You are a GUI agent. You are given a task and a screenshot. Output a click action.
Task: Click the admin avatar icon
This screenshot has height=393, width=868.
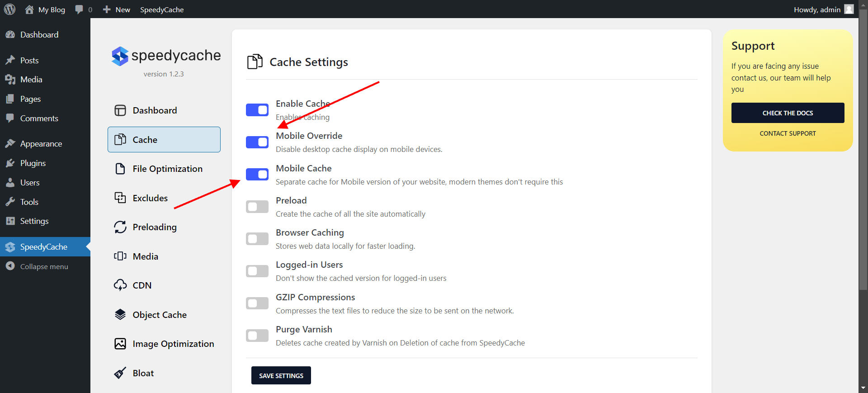849,9
